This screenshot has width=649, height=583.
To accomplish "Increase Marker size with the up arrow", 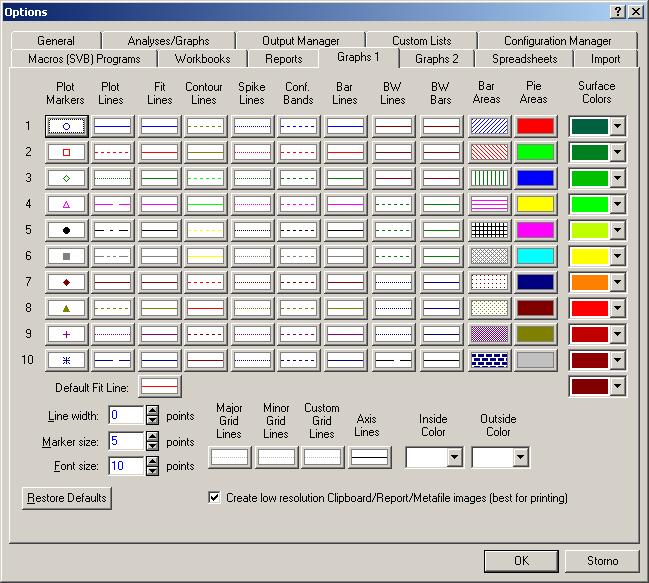I will coord(153,437).
